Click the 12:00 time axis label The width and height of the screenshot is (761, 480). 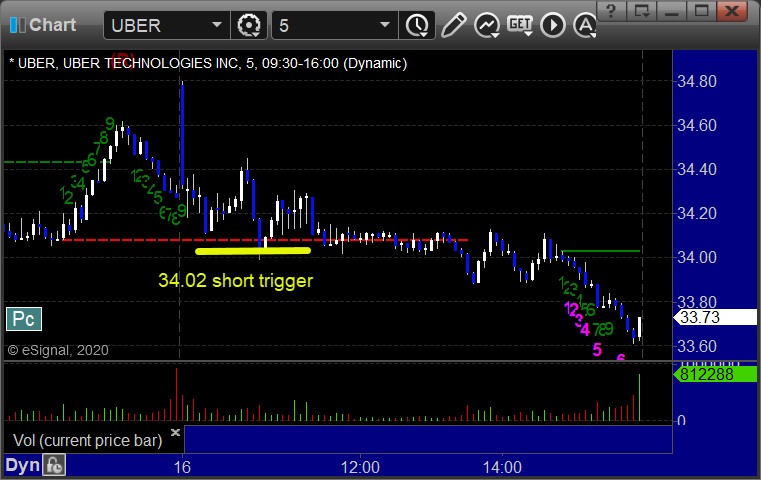pos(360,467)
